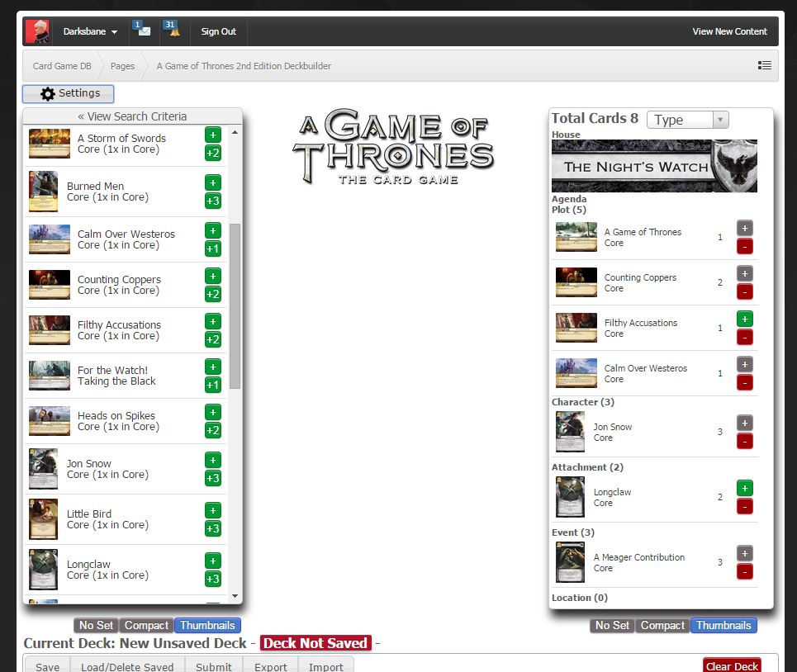Screen dimensions: 797x672
Task: Click the A Game of Thrones logo
Action: point(393,147)
